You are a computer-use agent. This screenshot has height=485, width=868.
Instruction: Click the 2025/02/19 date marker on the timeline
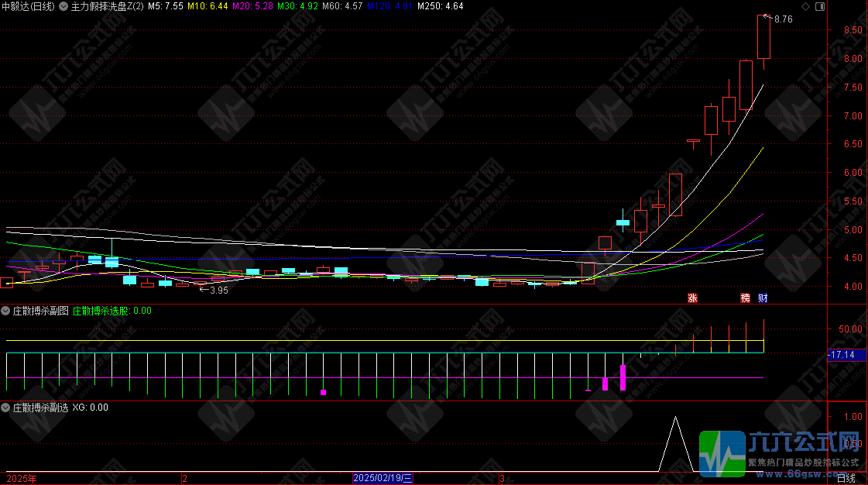383,479
